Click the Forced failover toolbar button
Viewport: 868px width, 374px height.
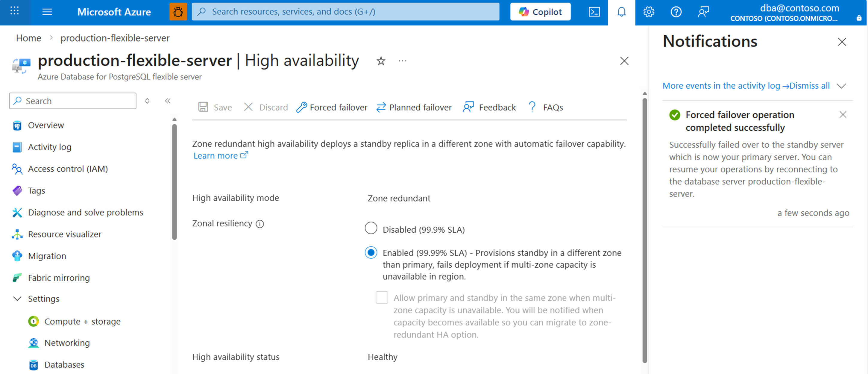(x=332, y=107)
